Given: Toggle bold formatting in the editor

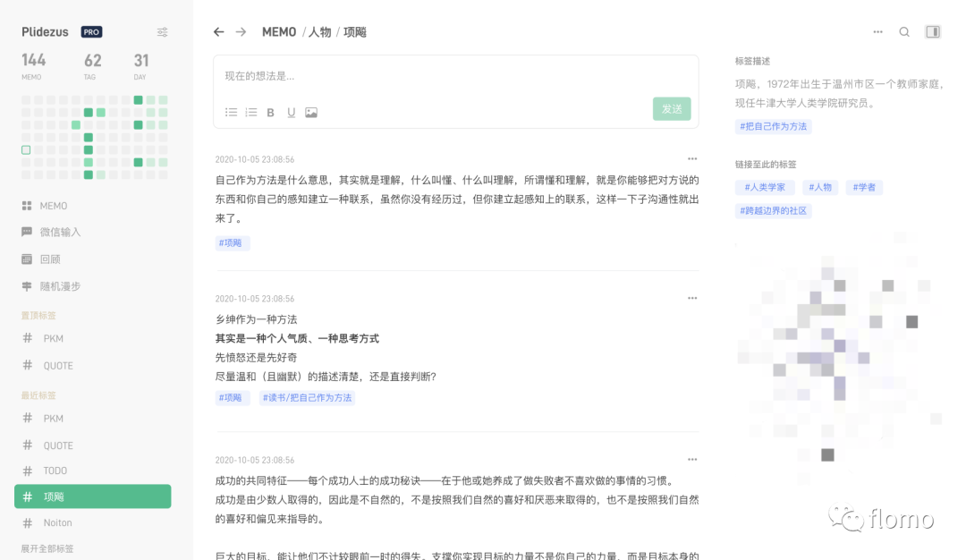Looking at the screenshot, I should [270, 112].
